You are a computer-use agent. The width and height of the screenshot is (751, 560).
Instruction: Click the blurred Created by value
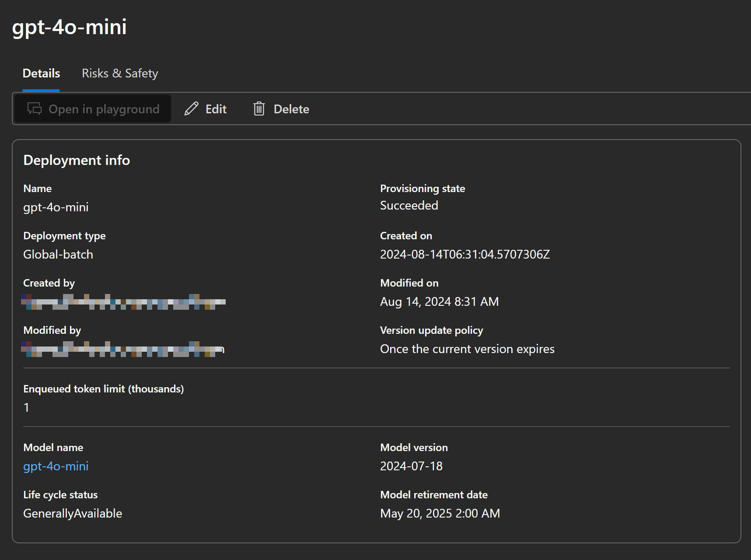(x=123, y=302)
